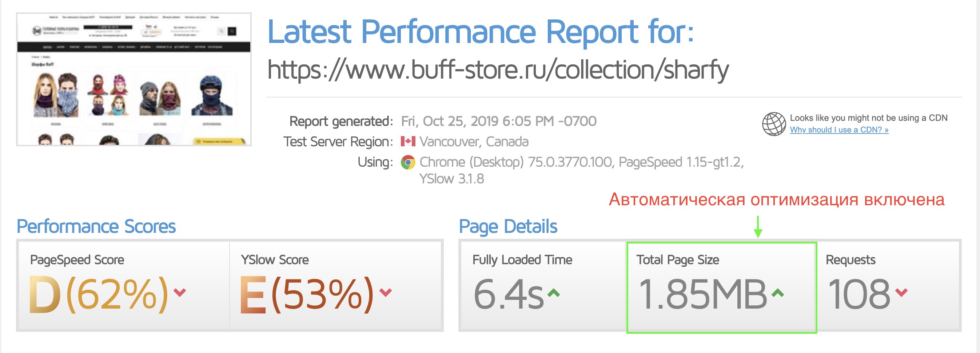This screenshot has height=353, width=980.
Task: Click red down arrow beside PageSpeed score
Action: pos(180,292)
